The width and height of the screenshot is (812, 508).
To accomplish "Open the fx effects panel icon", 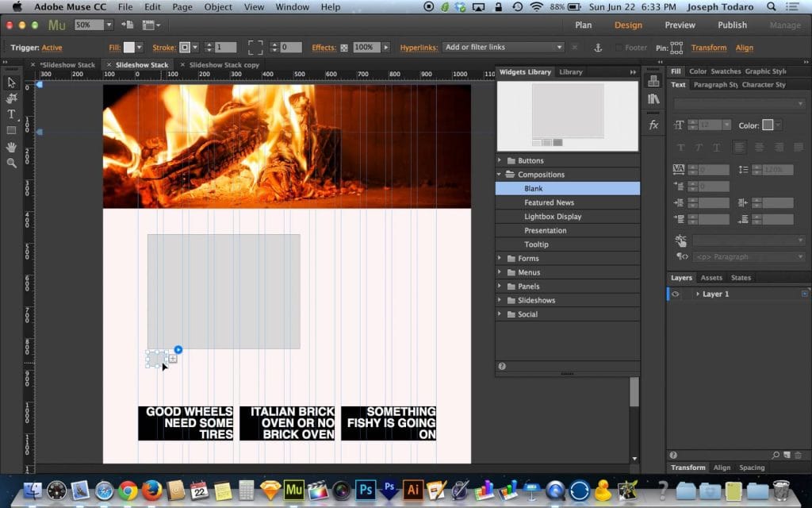I will [653, 124].
